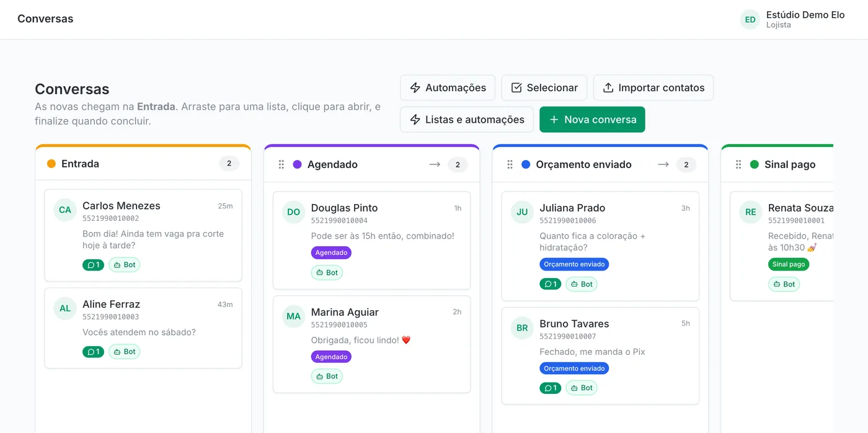Click Sinal pago tag on Renata Souza card
The height and width of the screenshot is (433, 868).
pos(789,264)
